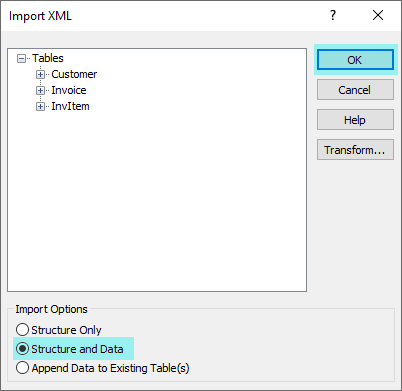This screenshot has height=391, width=402.
Task: Click empty space in the tables list
Action: click(157, 200)
